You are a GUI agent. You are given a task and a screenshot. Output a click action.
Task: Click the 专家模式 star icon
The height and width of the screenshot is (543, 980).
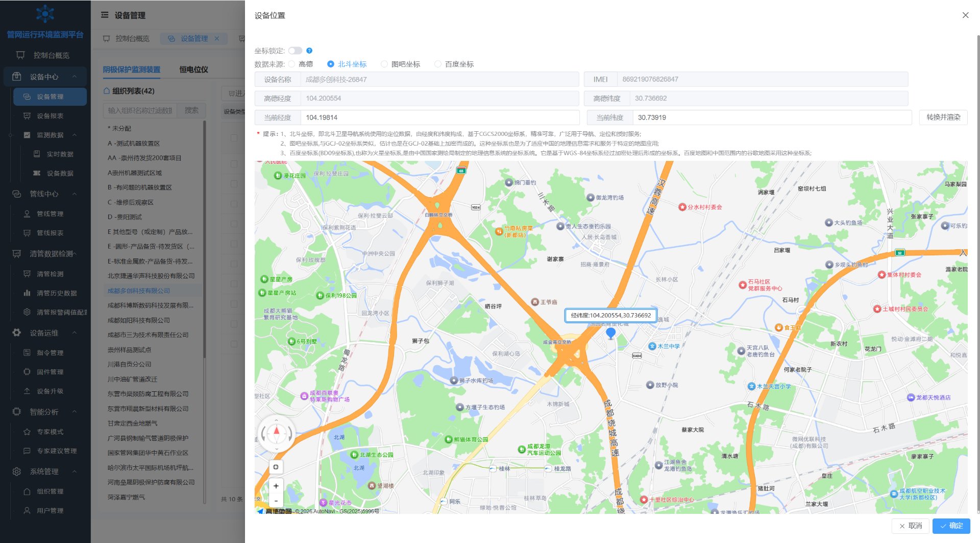click(x=27, y=432)
